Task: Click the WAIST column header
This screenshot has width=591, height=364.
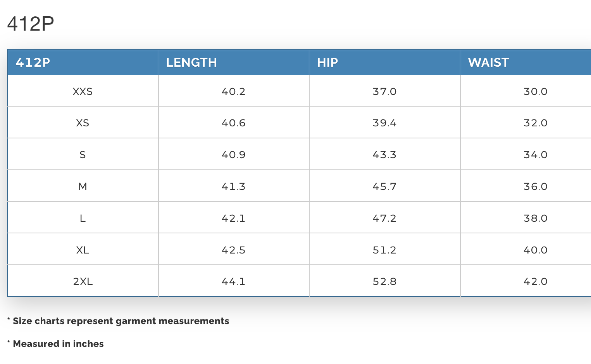Action: (x=488, y=62)
